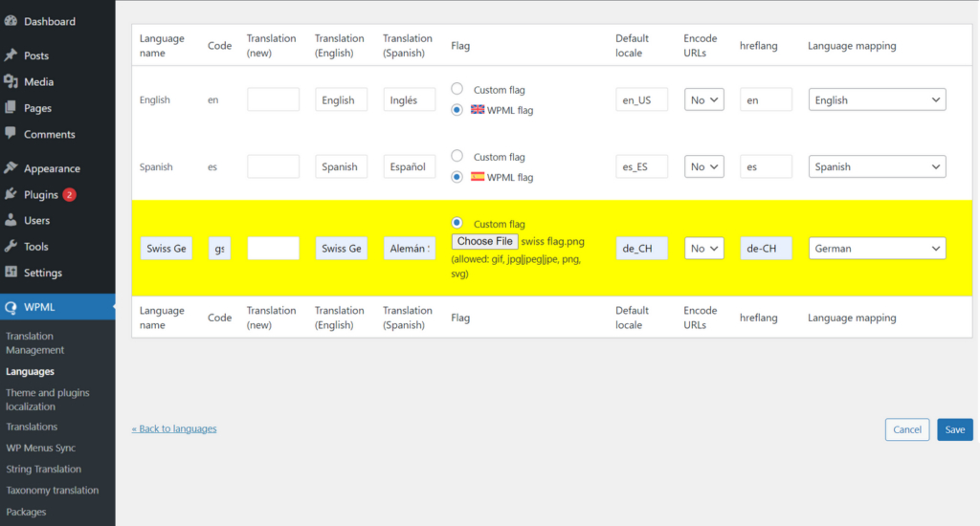Select WPML flag radio for Spanish

pyautogui.click(x=457, y=177)
